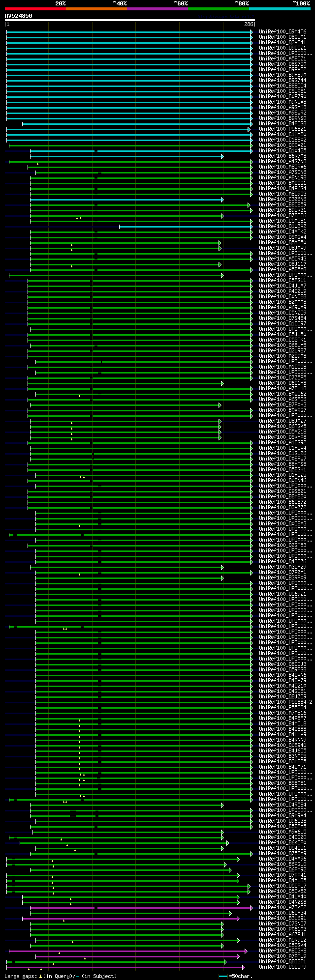Click the UniRef100_A9V6L5 label

coord(283,832)
